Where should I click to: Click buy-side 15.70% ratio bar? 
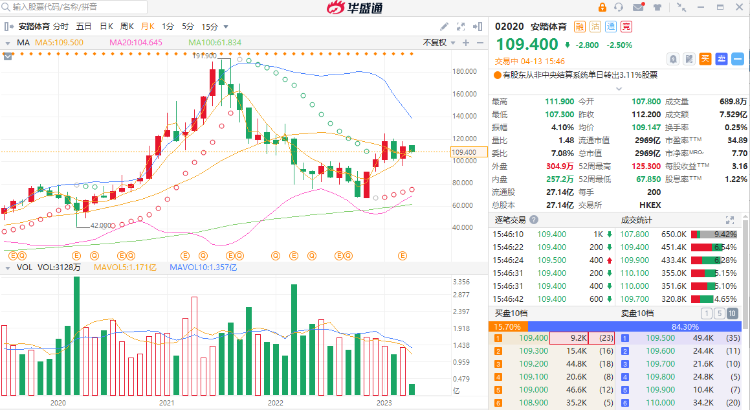tap(508, 327)
